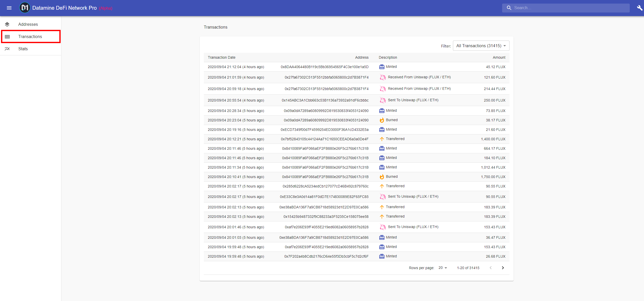Click the 2020/09/04 20:23:04 date cell
Viewport: 644px width, 301px height.
coord(236,120)
